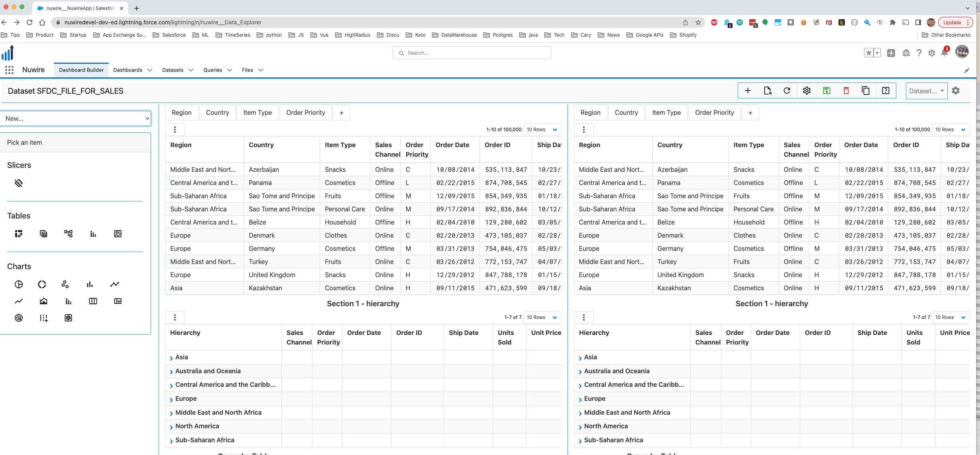Click Azerbaijan cell in left top table
This screenshot has width=980, height=455.
click(x=281, y=169)
